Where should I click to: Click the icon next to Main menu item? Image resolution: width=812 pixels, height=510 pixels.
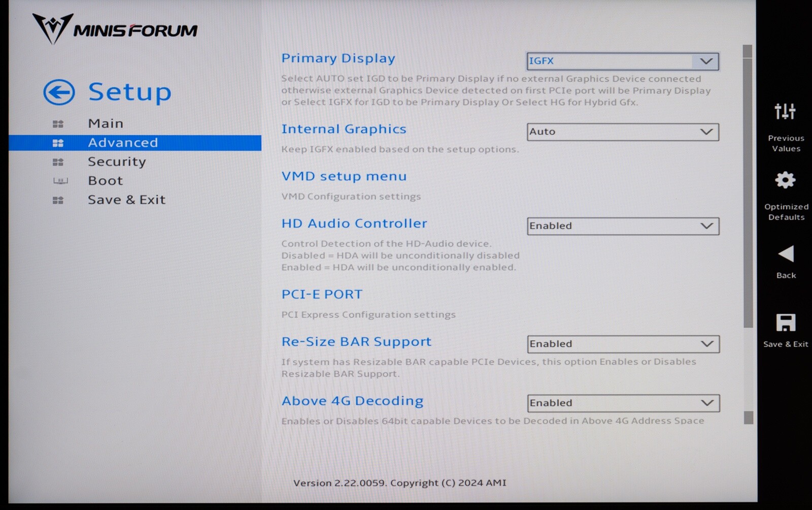point(58,124)
